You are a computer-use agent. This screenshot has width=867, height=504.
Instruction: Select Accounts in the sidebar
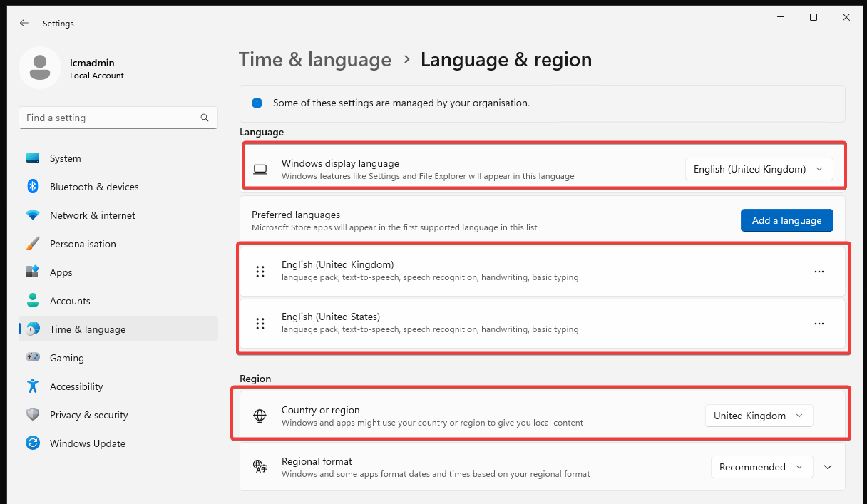(118, 301)
